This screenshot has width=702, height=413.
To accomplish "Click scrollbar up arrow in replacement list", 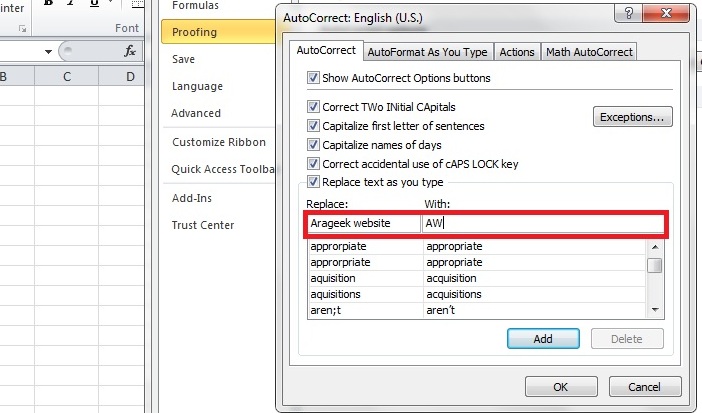I will (x=654, y=248).
